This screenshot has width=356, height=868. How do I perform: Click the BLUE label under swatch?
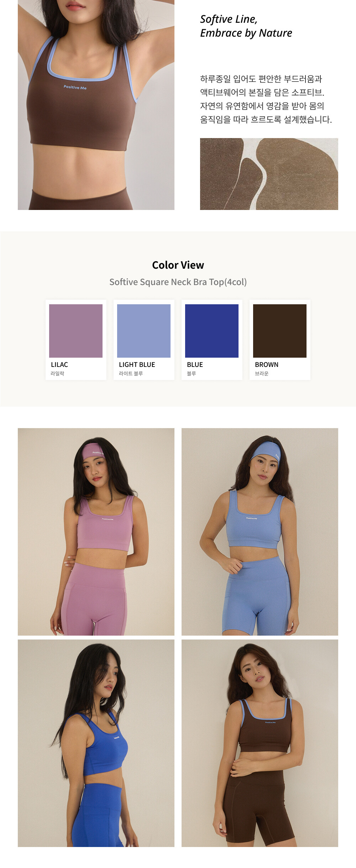(x=195, y=364)
